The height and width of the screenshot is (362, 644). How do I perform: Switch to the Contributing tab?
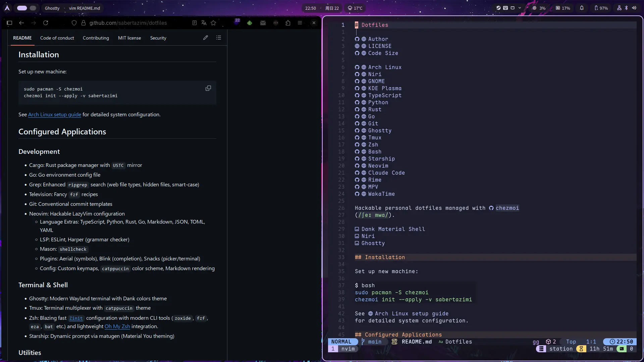(x=96, y=38)
